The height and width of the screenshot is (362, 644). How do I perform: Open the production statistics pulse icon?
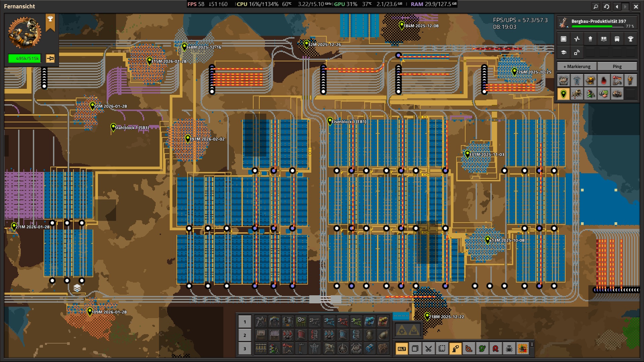[x=577, y=39]
